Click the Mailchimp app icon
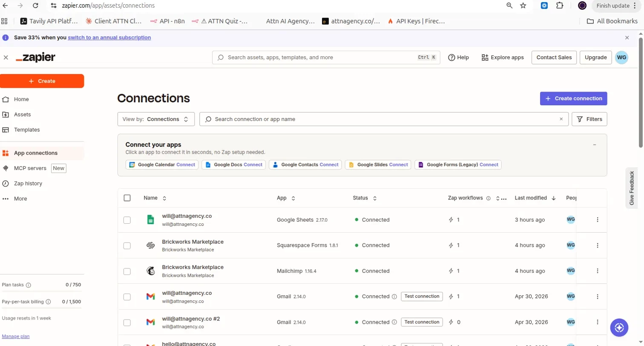This screenshot has width=644, height=346. click(x=150, y=271)
